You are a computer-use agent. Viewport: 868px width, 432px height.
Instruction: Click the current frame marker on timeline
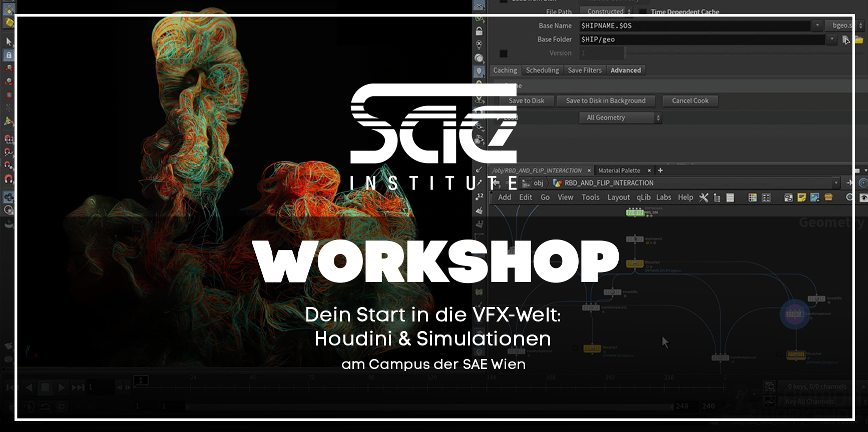[x=141, y=381]
